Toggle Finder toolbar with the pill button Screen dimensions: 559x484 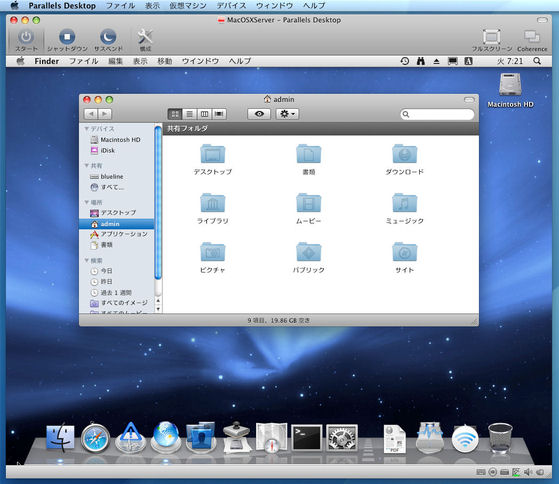click(x=469, y=99)
